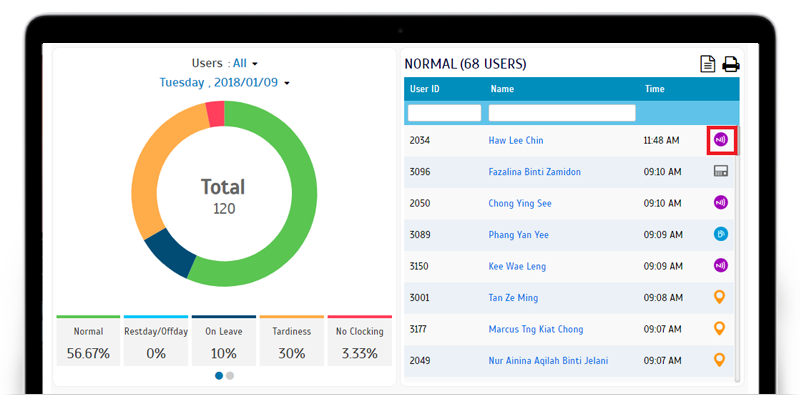The image size is (800, 395).
Task: Click the printer icon
Action: 731,64
